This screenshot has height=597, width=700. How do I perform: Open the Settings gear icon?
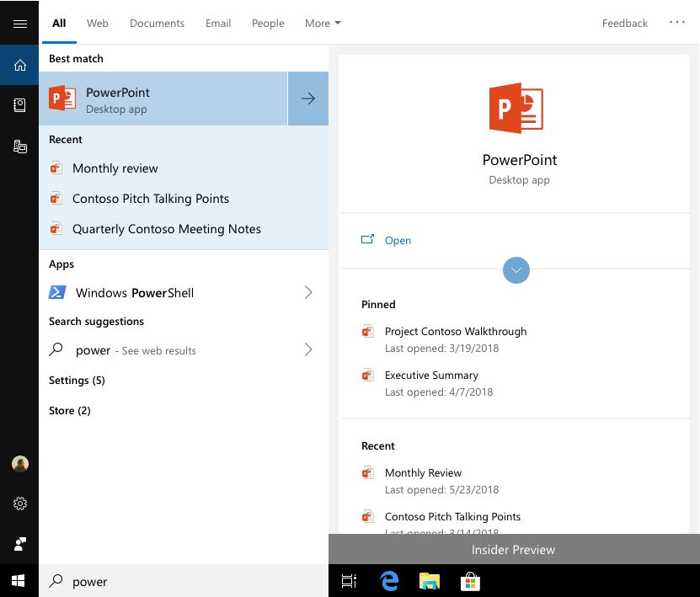[19, 504]
